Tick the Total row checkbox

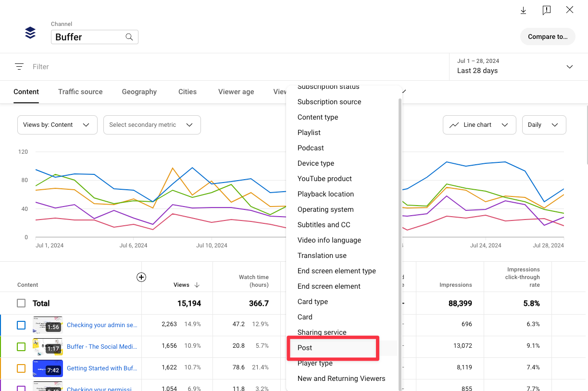[x=21, y=304]
